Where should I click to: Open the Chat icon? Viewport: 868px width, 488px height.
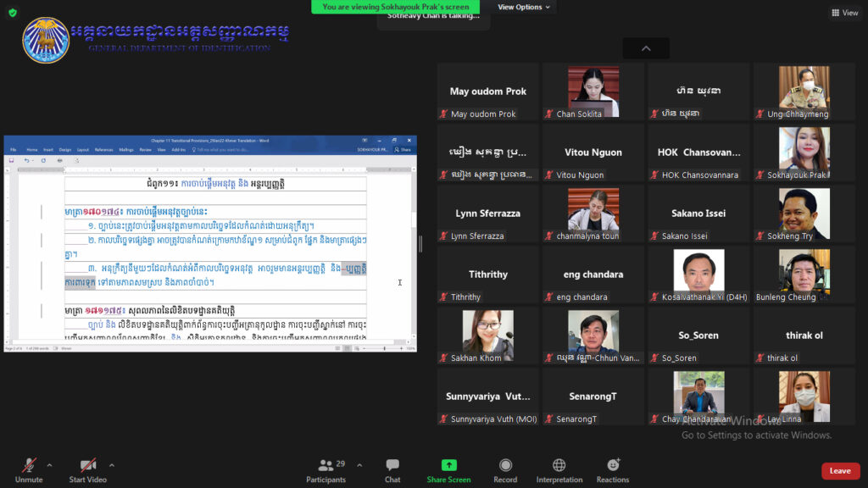(392, 465)
